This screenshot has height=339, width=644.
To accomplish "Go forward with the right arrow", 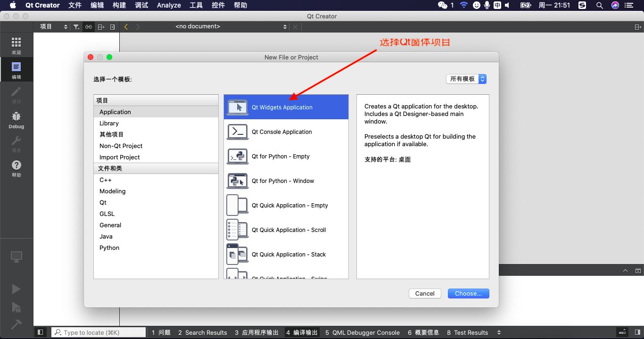I will click(x=138, y=27).
